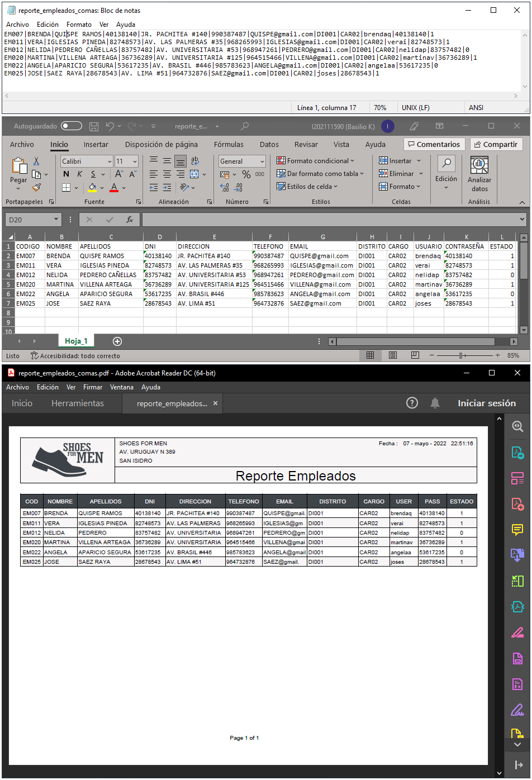
Task: Click the Cut scissors icon
Action: coord(36,161)
